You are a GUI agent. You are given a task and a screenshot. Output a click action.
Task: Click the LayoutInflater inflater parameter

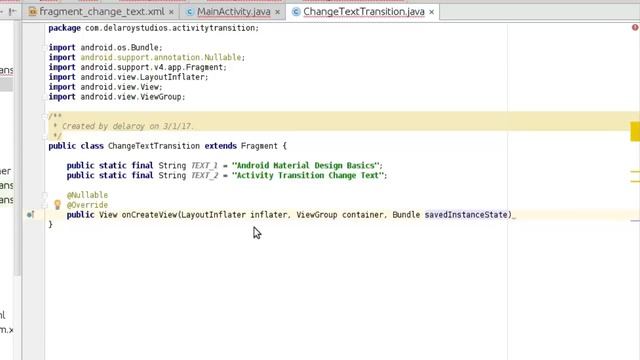point(234,215)
